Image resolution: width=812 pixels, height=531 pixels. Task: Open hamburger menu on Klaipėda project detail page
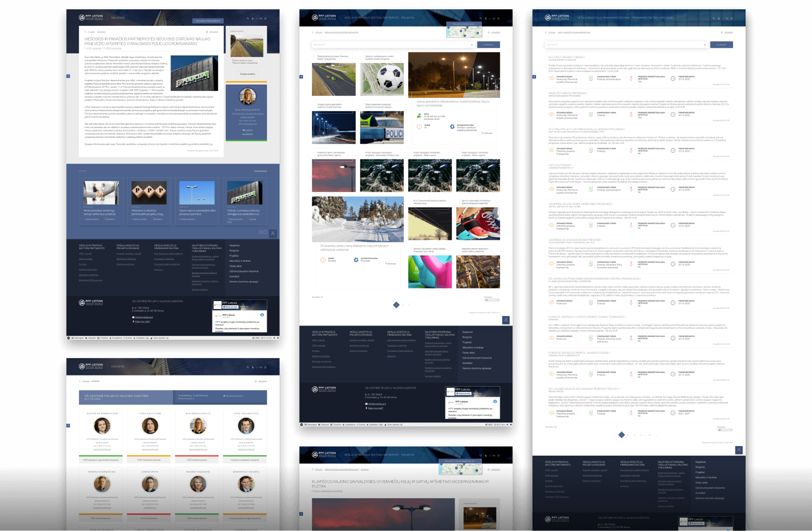[x=499, y=456]
